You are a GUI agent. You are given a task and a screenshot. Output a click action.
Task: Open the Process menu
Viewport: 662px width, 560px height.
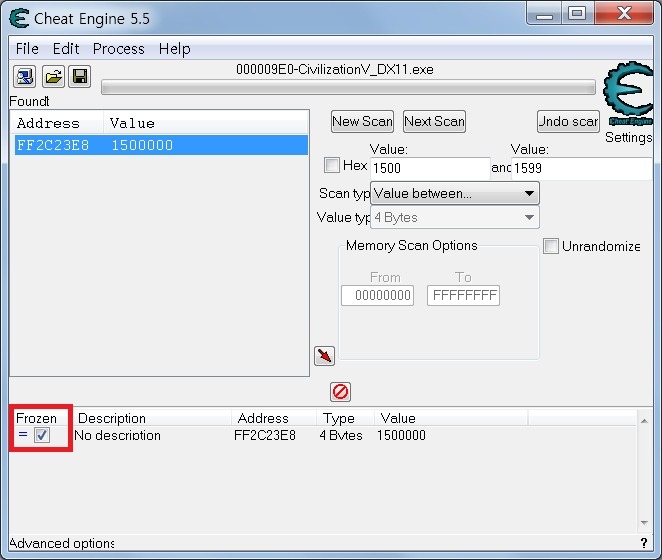pyautogui.click(x=119, y=49)
